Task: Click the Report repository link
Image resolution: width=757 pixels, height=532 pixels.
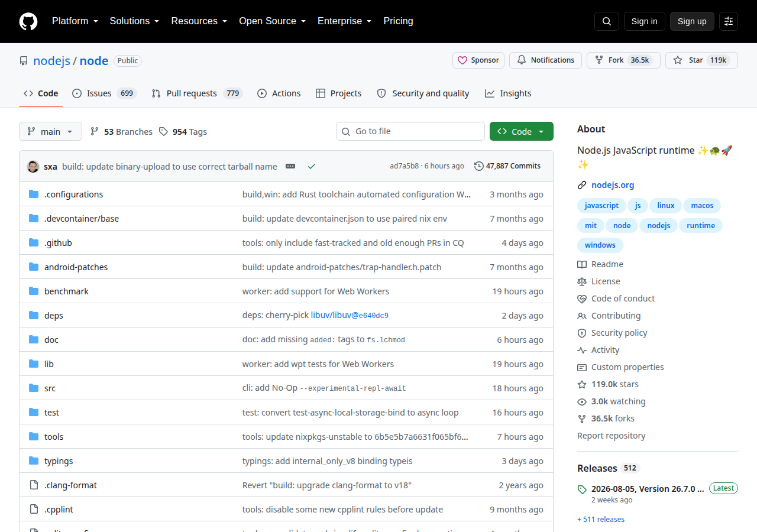Action: pos(612,436)
